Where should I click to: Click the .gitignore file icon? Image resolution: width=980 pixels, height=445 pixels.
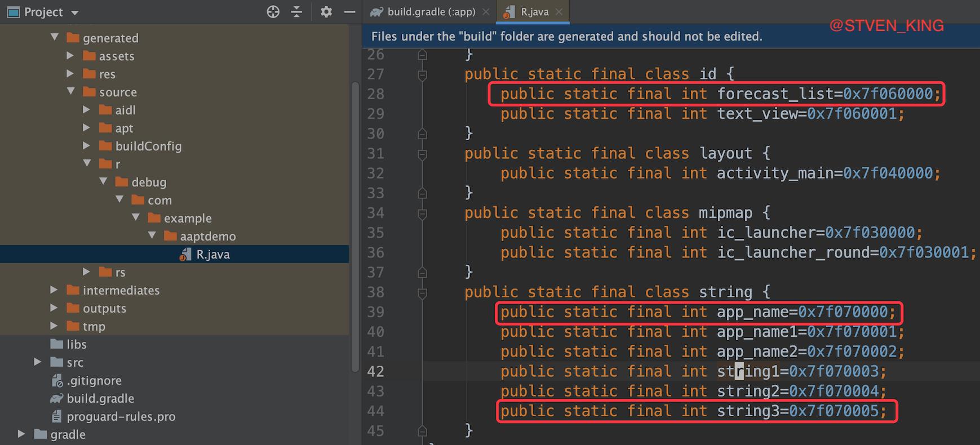[56, 380]
